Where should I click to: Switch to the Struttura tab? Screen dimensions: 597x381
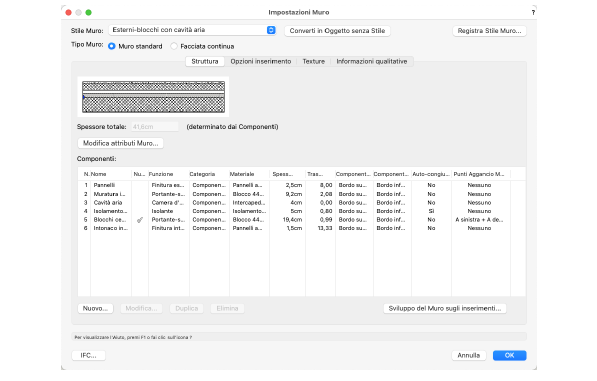[x=205, y=61]
